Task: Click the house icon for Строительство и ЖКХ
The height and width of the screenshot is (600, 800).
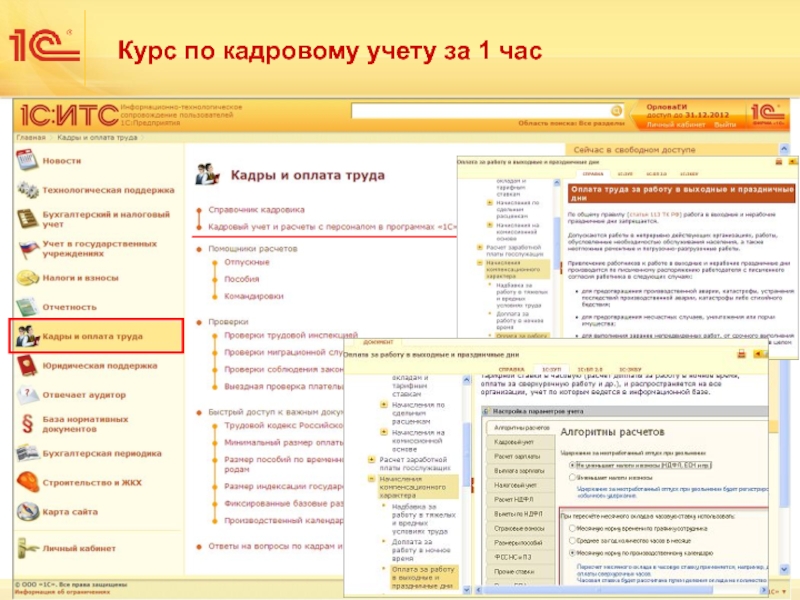Action: 26,483
